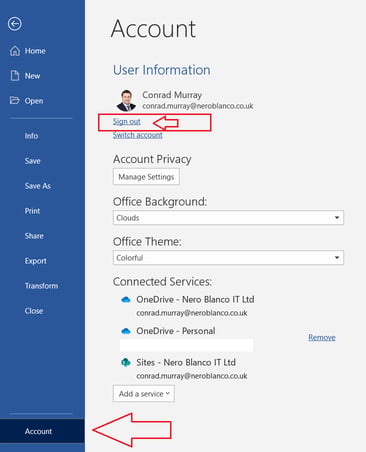Click the OneDrive Personal cloud icon
This screenshot has width=366, height=452.
pos(126,331)
